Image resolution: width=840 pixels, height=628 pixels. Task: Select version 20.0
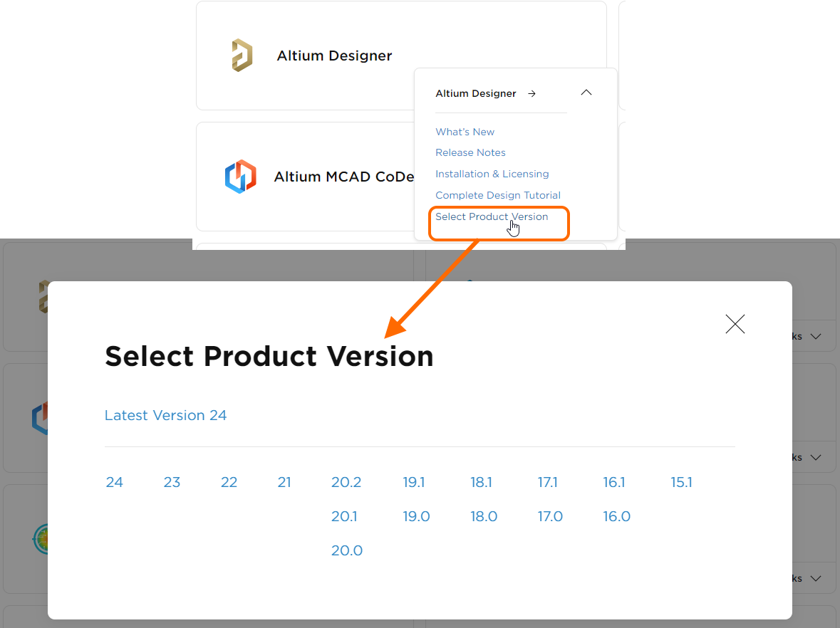click(x=346, y=551)
